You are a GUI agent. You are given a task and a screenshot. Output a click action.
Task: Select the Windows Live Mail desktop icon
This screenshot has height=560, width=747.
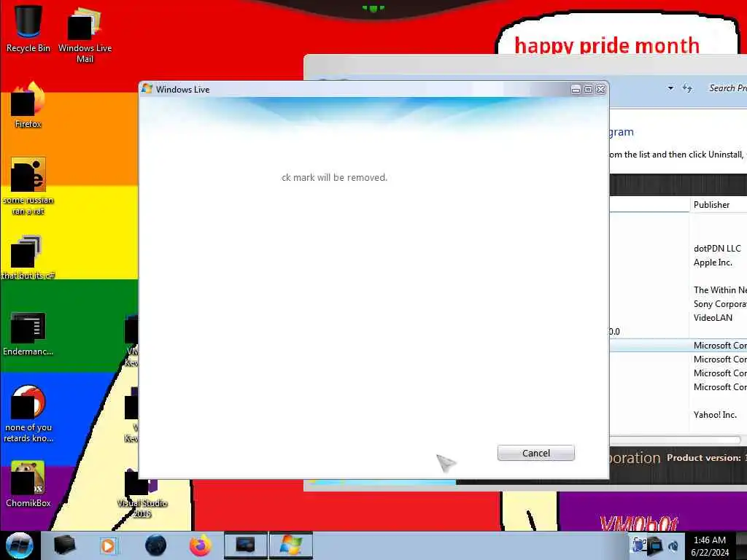85,35
